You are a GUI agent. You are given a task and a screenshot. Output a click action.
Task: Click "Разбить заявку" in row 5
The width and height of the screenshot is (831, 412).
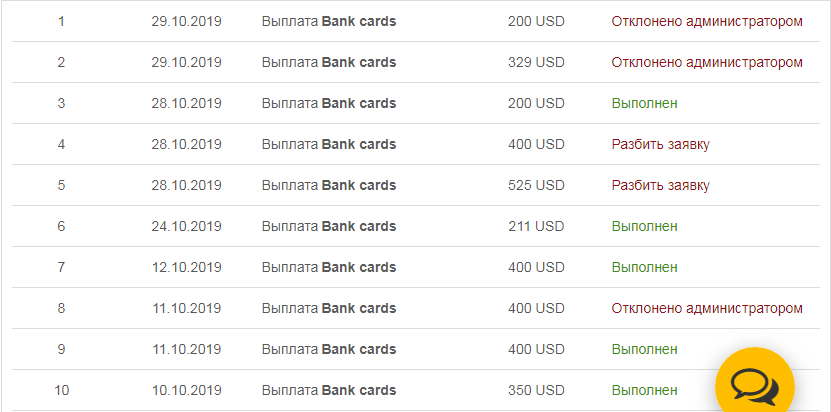(660, 185)
